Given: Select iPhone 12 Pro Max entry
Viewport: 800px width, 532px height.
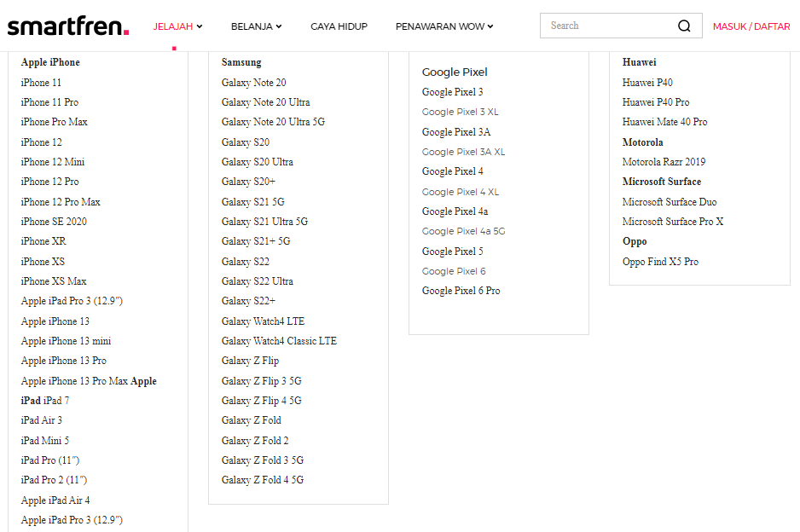Looking at the screenshot, I should pos(61,202).
